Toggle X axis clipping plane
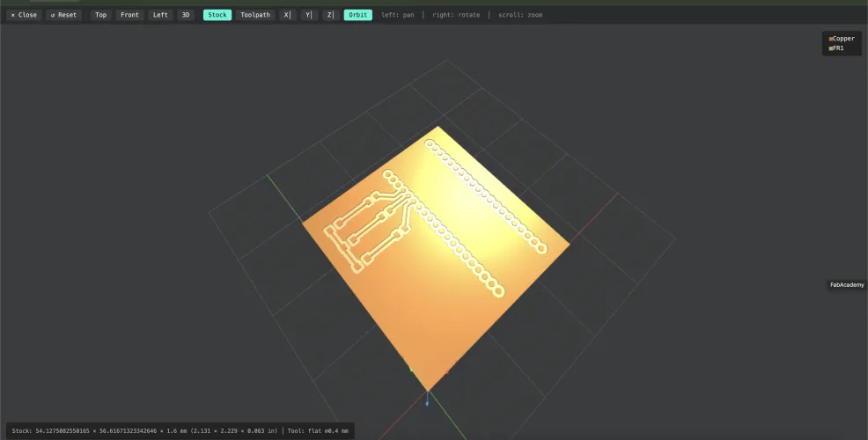Screen dimensions: 868x440 287,15
